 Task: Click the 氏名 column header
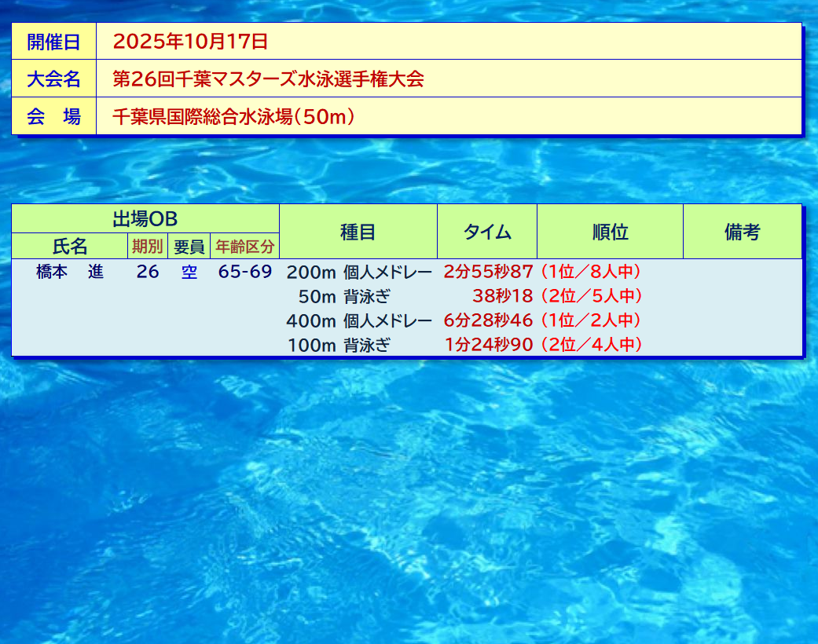coord(70,247)
